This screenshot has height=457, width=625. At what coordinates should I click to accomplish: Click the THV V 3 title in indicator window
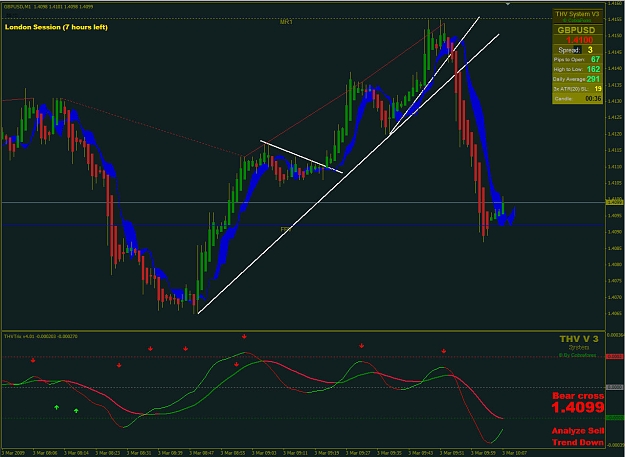579,339
